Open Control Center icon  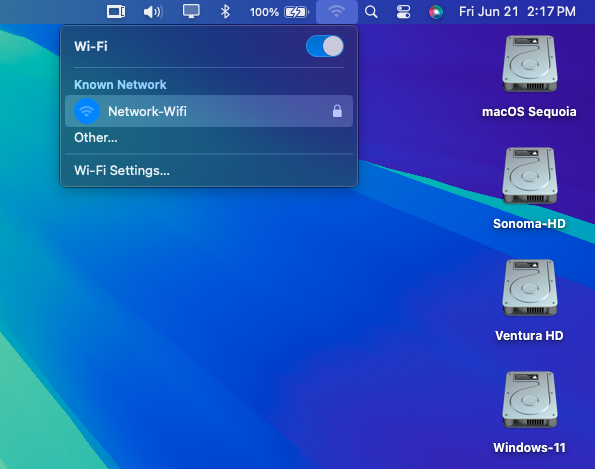[403, 12]
